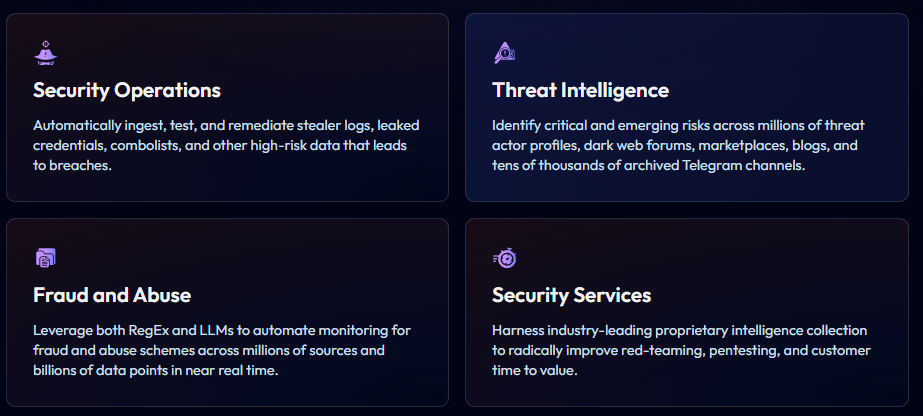Open the Security Operations heading link
This screenshot has height=416, width=923.
127,90
